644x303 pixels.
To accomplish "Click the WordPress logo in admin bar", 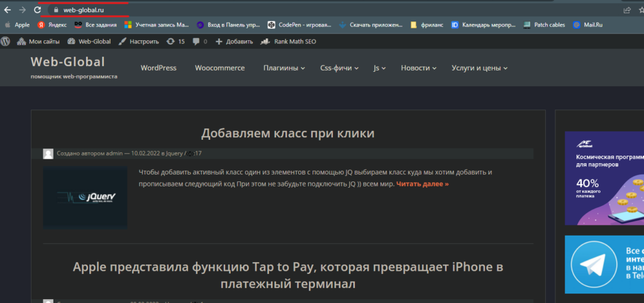I will [x=5, y=41].
